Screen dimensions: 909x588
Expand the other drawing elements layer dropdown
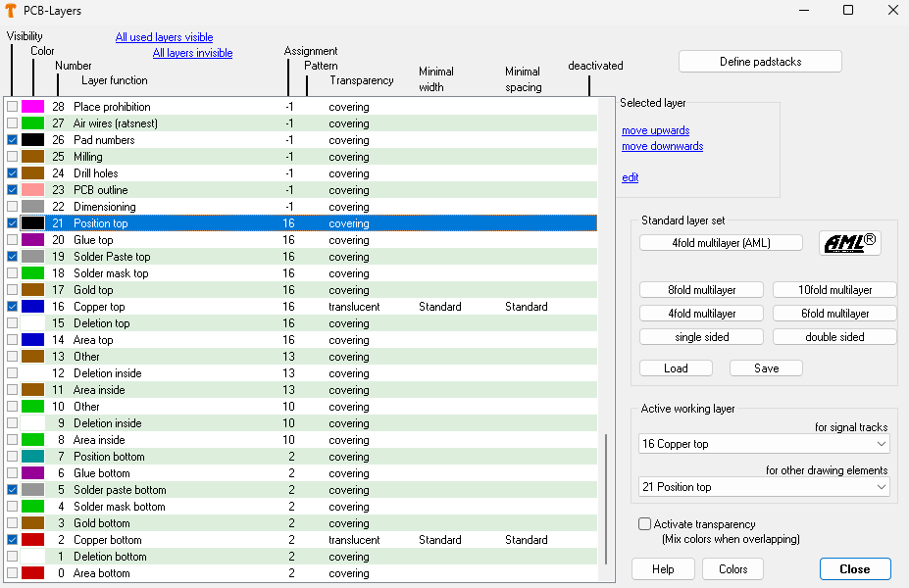coord(763,487)
